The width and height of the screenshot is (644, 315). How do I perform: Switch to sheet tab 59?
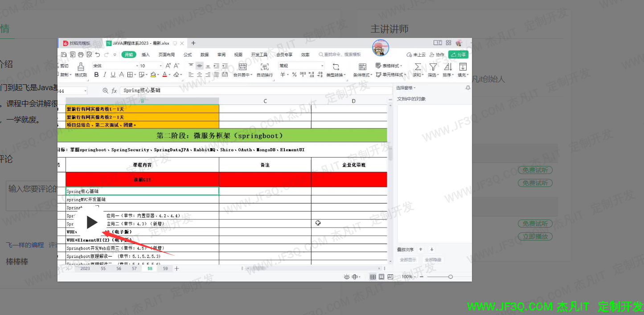(165, 269)
